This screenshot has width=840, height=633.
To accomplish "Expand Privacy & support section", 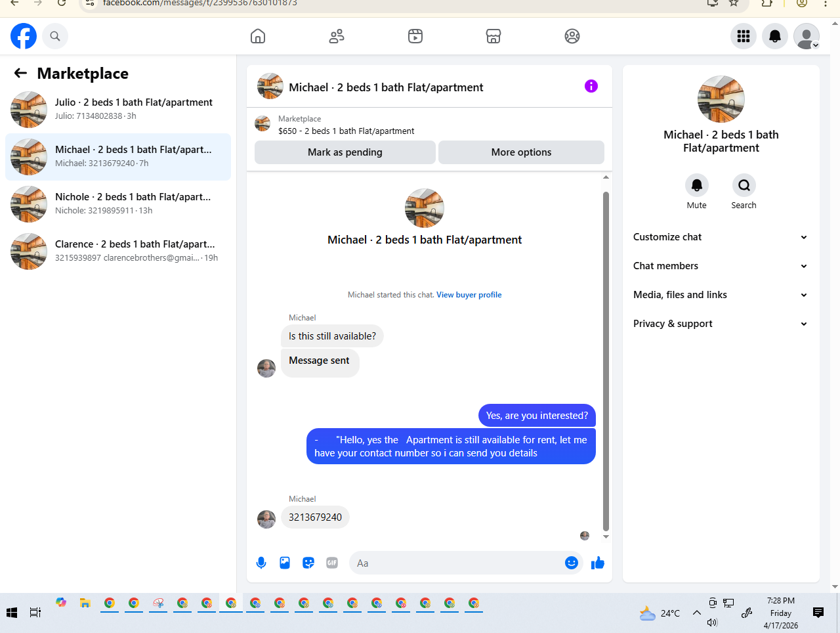I will 721,324.
